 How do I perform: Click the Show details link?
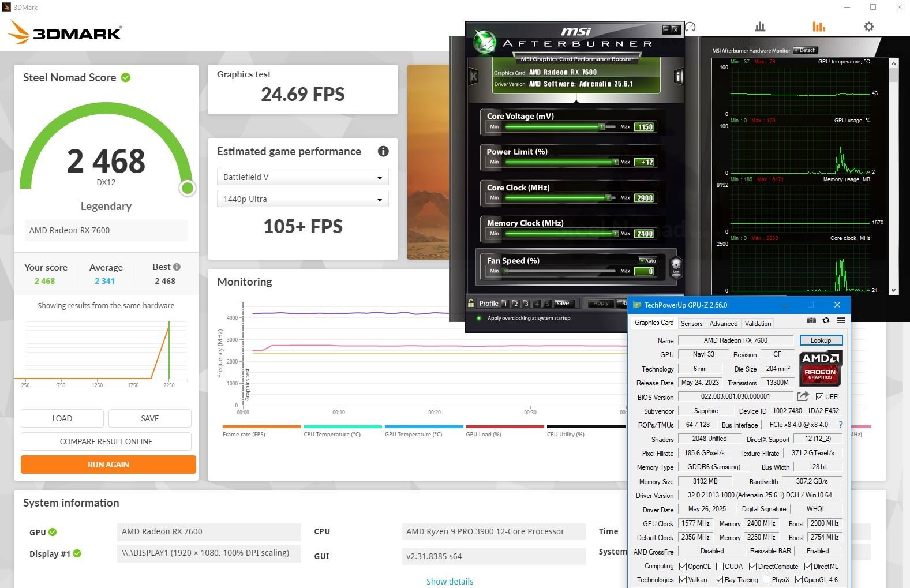[450, 582]
